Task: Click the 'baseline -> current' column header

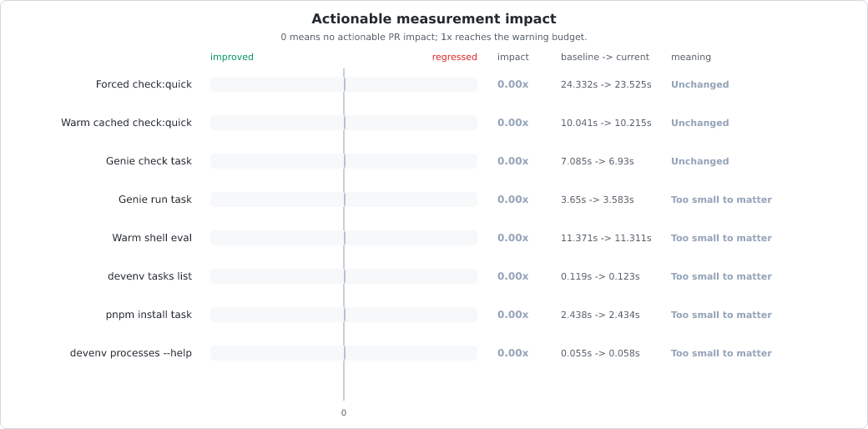Action: click(x=605, y=57)
